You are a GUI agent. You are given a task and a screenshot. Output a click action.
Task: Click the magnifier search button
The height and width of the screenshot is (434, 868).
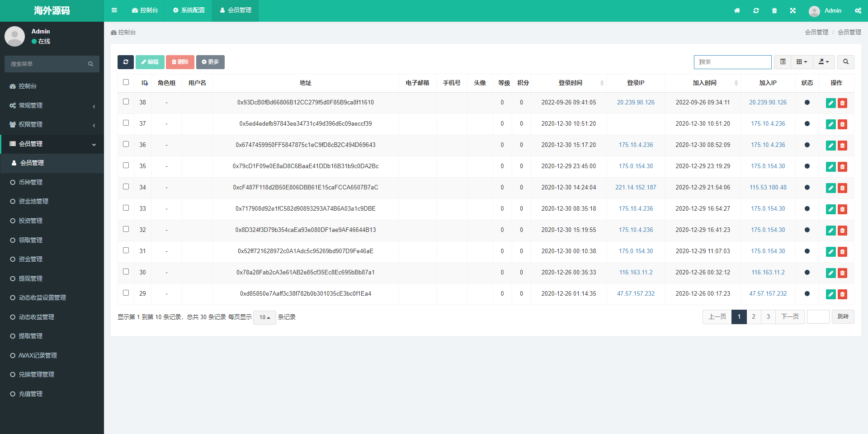(x=845, y=62)
